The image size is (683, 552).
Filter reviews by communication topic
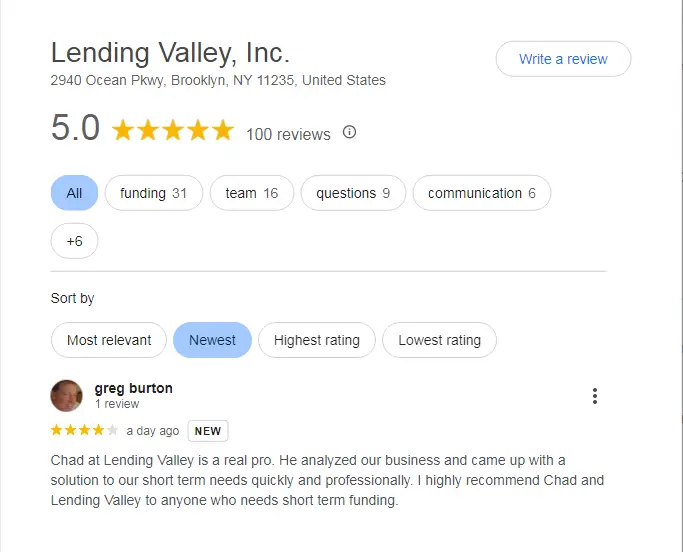(x=481, y=193)
